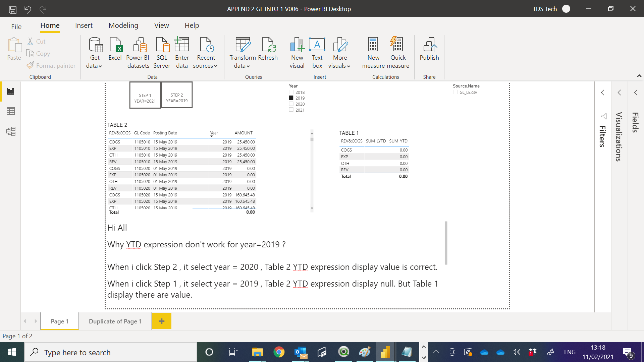Open Chrome from the taskbar
Viewport: 644px width, 362px height.
279,352
